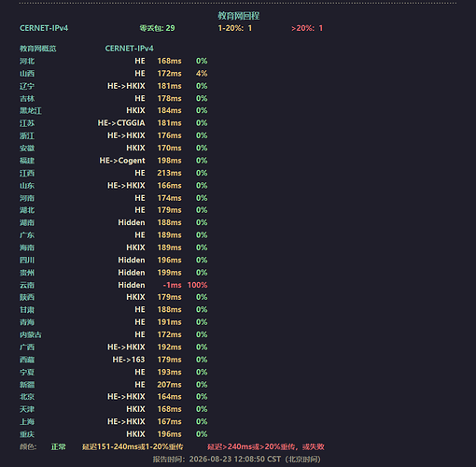The width and height of the screenshot is (476, 467).
Task: Select the 天津 row label
Action: click(x=27, y=409)
